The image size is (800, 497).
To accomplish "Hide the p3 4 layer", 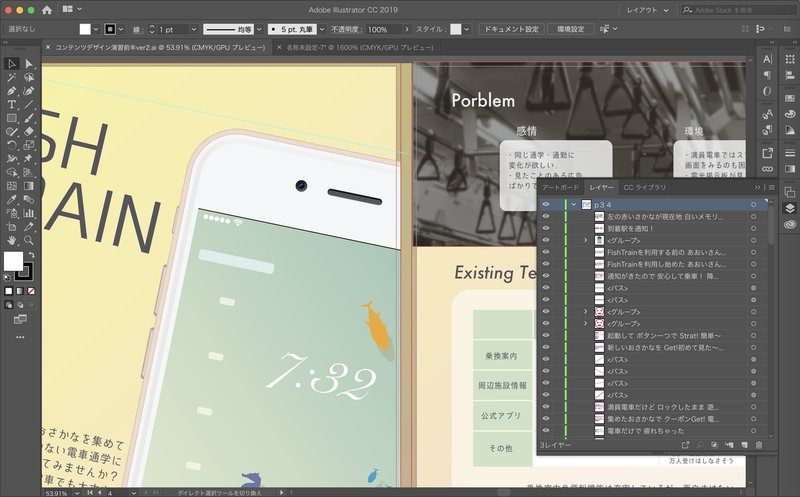I will (x=546, y=205).
